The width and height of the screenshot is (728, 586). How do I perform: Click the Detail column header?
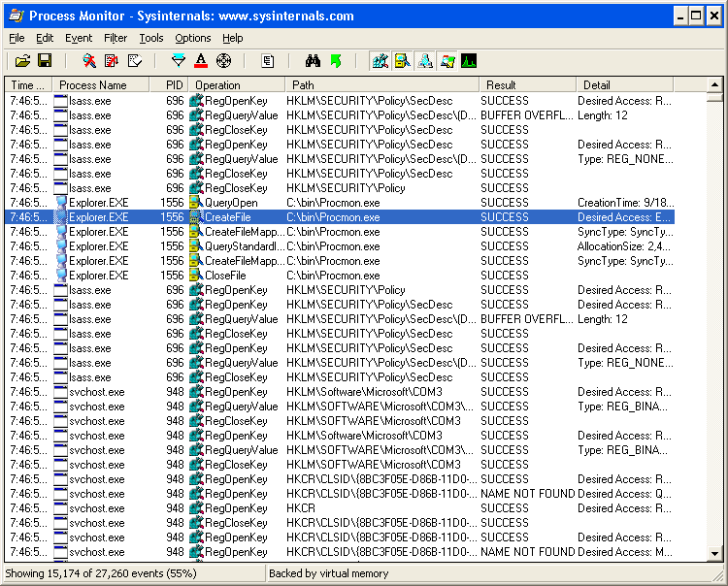tap(625, 85)
